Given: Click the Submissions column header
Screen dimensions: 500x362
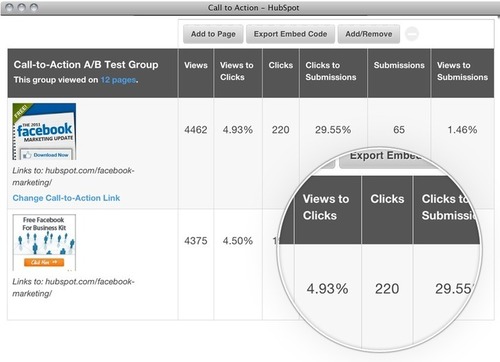Looking at the screenshot, I should point(399,65).
